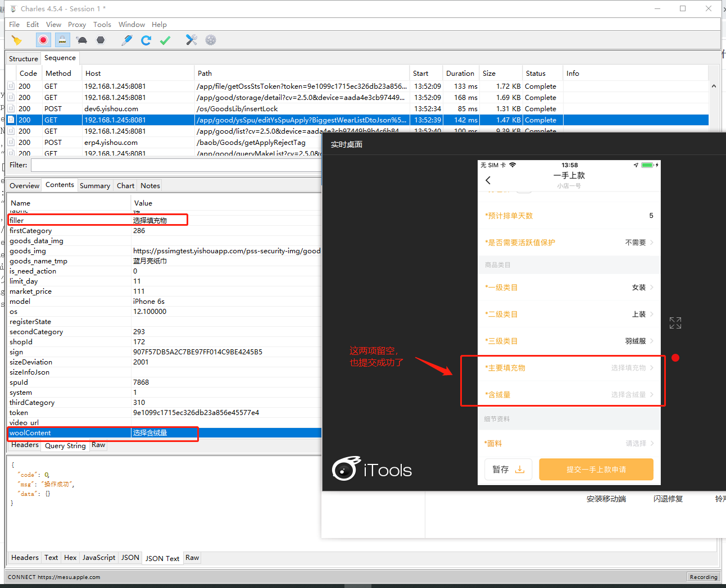Click the repeat request refresh icon
The image size is (726, 588).
coord(146,40)
